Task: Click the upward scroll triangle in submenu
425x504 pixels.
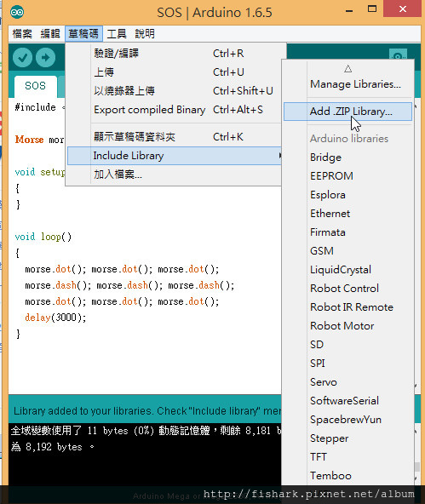Action: [x=347, y=69]
